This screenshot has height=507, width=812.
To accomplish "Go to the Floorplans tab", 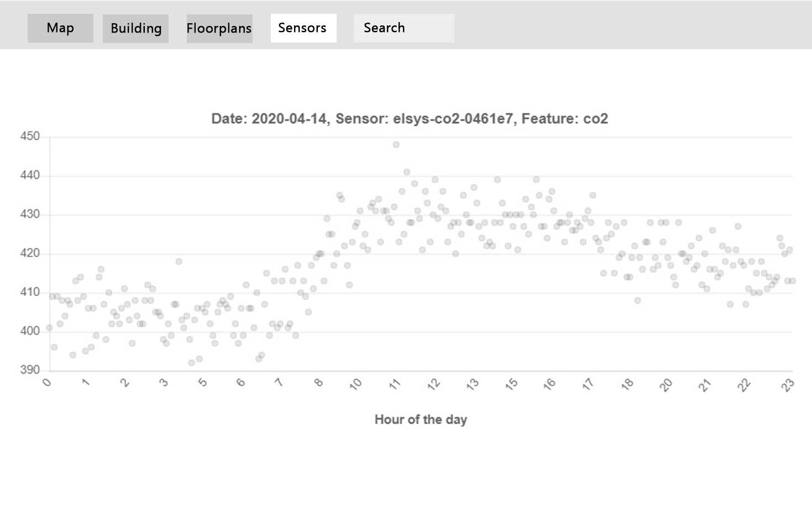I will point(219,29).
